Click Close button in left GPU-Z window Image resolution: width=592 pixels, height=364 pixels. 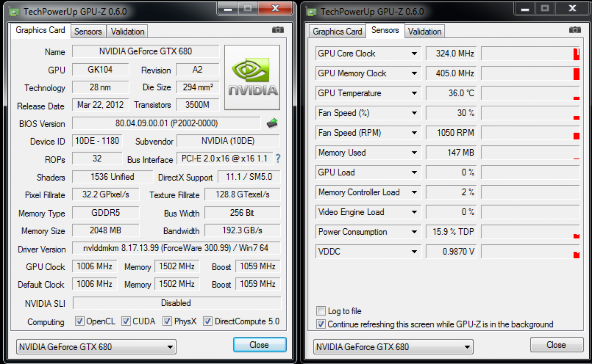pos(259,345)
